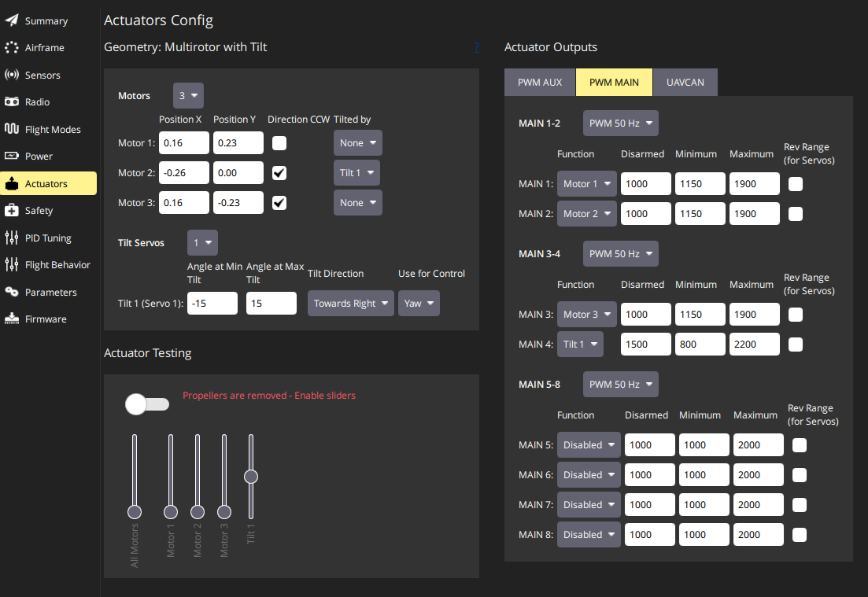Check Rev Range for MAIN 3
Viewport: 868px width, 597px height.
[x=796, y=315]
